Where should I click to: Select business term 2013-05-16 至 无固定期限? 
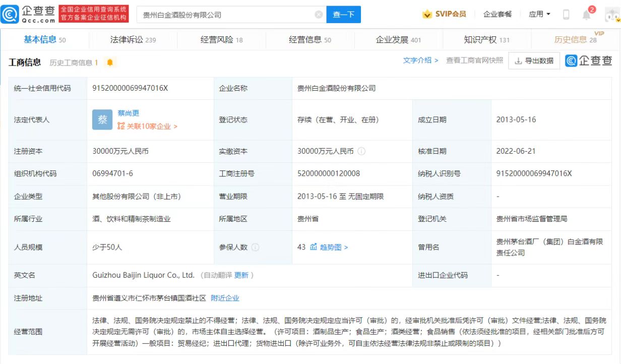pos(340,196)
